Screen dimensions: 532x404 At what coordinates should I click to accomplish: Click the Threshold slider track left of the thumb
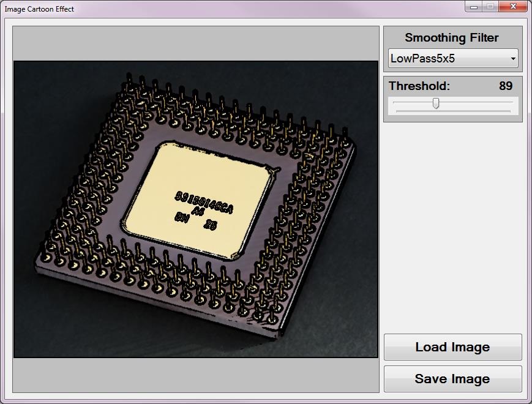click(411, 103)
